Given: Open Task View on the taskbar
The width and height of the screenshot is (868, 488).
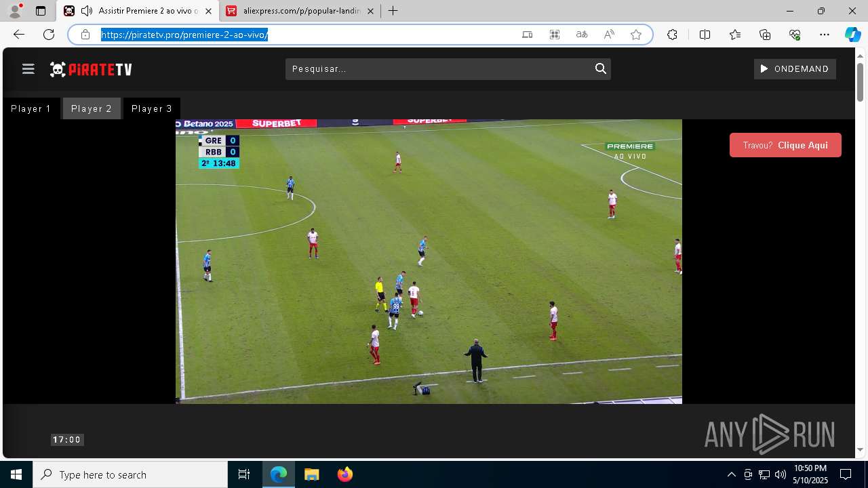Looking at the screenshot, I should pyautogui.click(x=244, y=474).
